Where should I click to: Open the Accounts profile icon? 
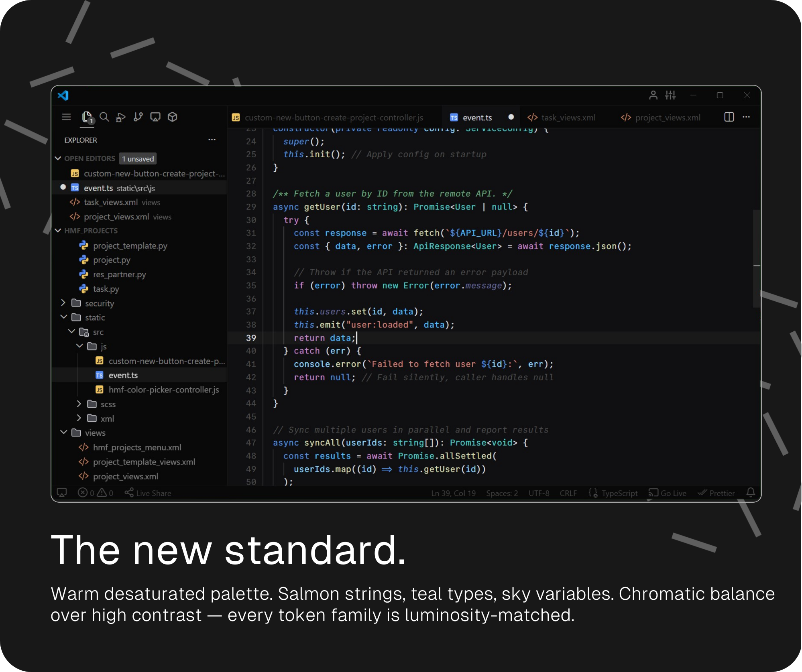[653, 95]
